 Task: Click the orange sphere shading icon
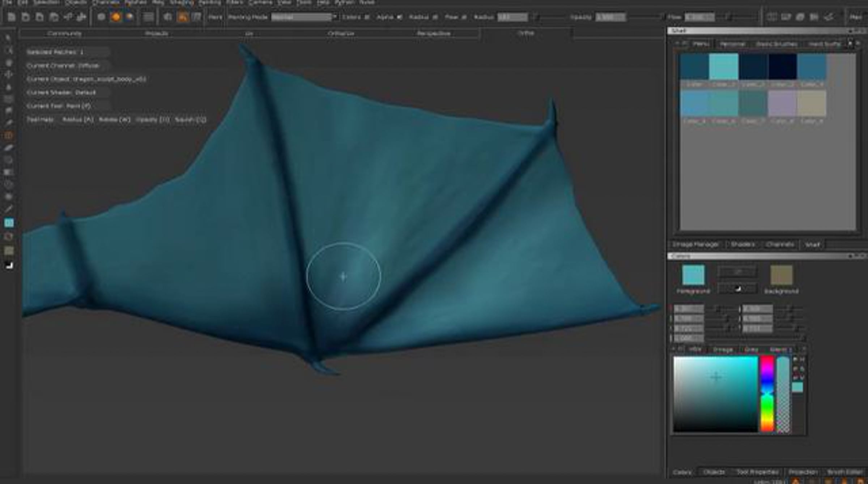tap(116, 17)
